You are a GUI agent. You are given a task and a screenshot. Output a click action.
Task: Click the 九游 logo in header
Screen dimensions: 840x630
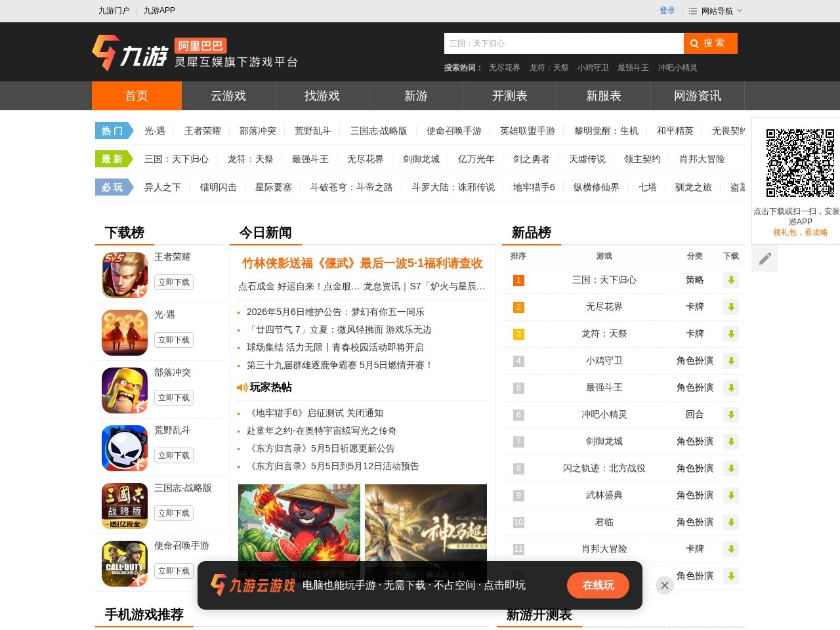click(130, 52)
